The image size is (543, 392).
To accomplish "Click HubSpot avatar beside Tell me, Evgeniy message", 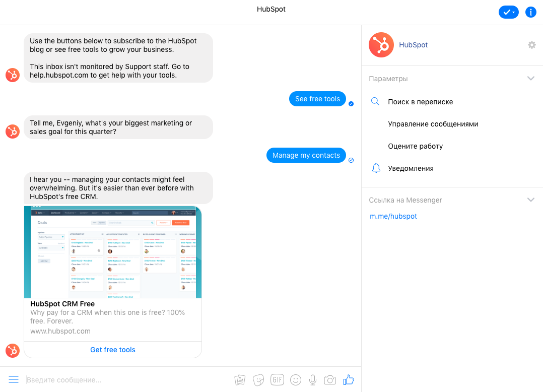I will pos(13,131).
